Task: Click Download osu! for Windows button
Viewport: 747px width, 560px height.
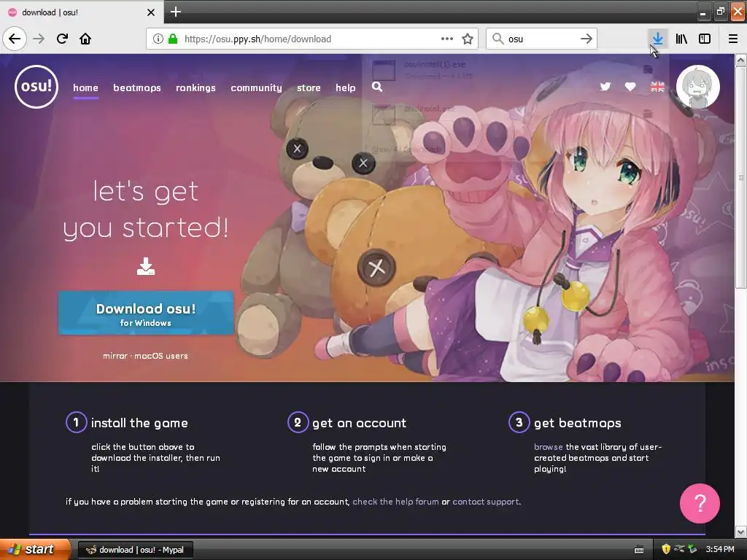Action: pos(146,313)
